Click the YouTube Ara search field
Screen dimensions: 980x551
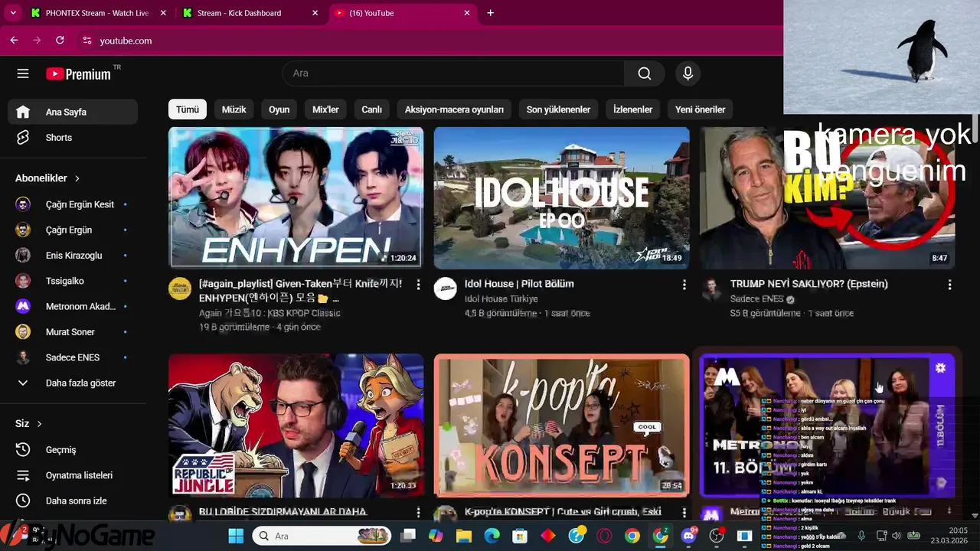(453, 73)
